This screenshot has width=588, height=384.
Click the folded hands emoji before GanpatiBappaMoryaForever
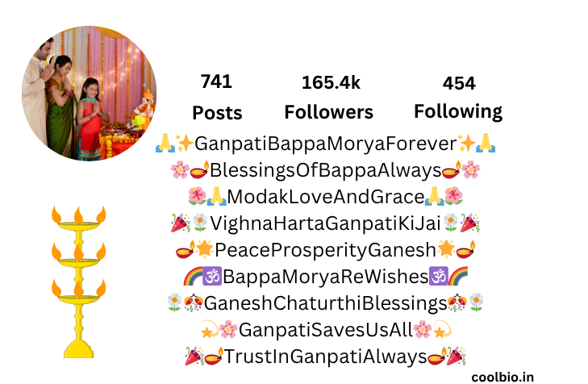(x=165, y=143)
